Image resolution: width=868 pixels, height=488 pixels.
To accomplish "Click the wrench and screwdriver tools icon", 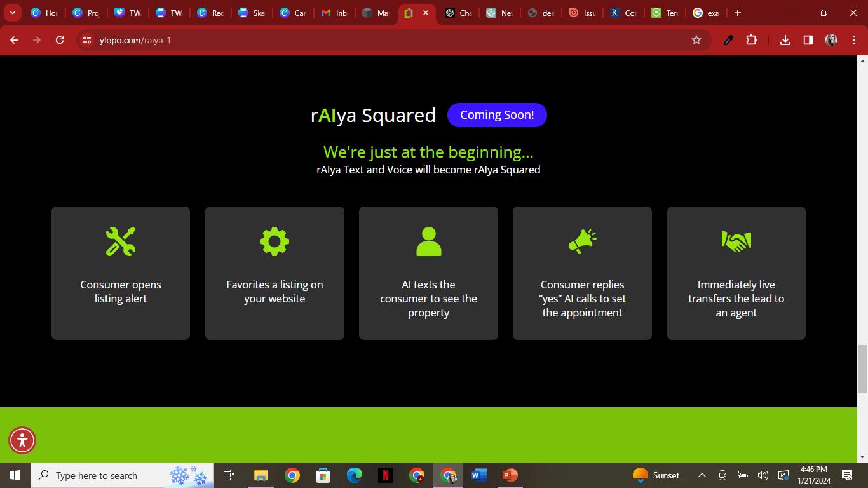I will [x=121, y=241].
